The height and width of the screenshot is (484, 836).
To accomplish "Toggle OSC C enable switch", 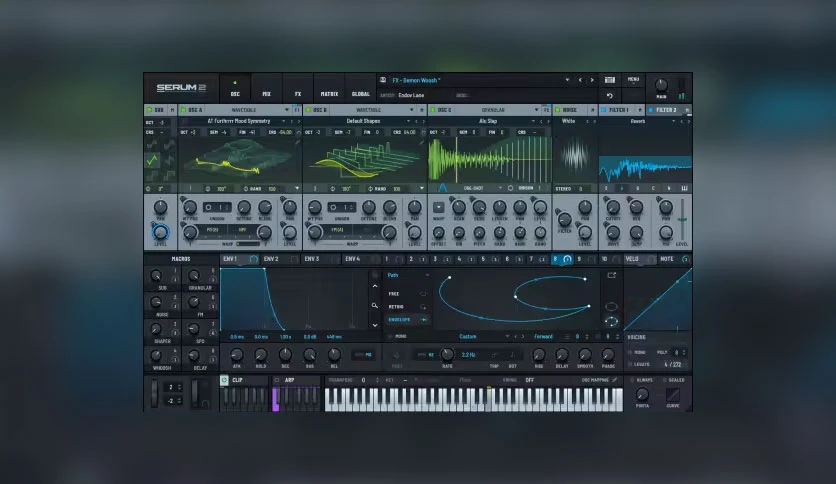I will (x=433, y=110).
